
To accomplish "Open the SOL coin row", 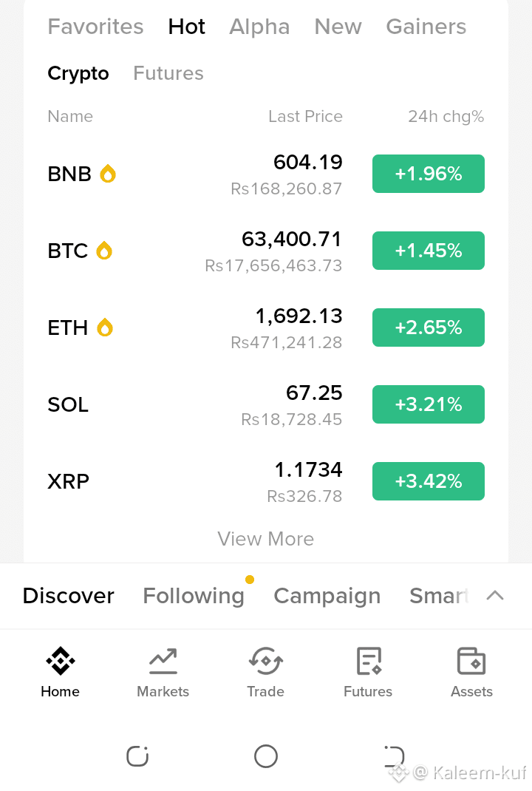I will pos(266,404).
